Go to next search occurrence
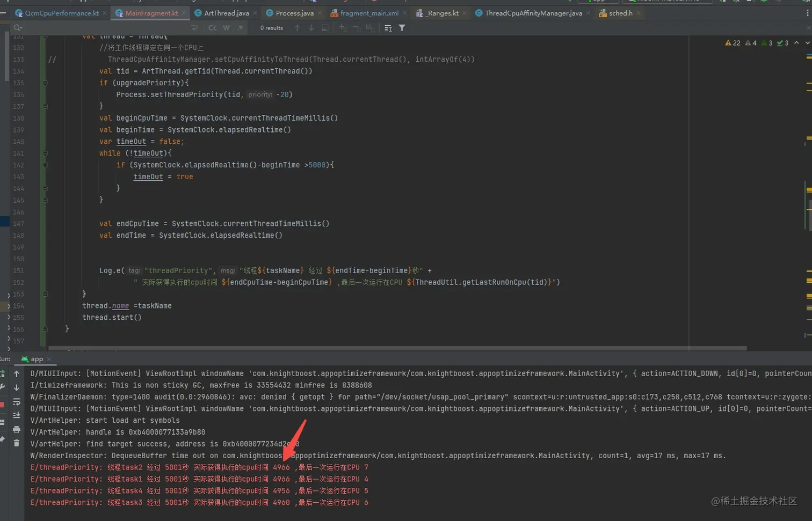Screen dimensions: 812x521 [311, 28]
